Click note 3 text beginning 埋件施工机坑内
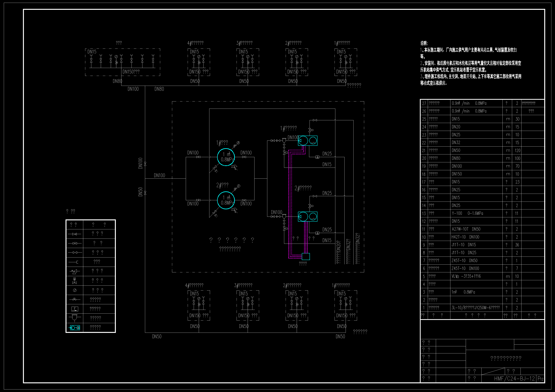The image size is (555, 392). [471, 80]
